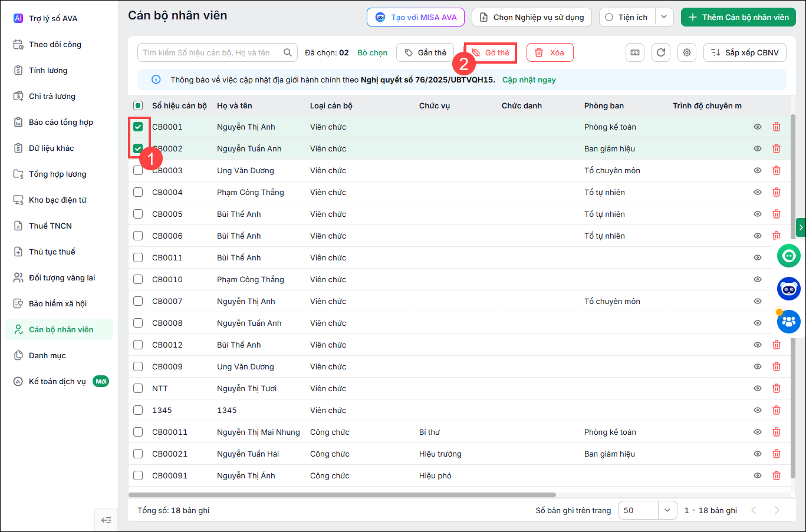Launch the AVA robot assistant floating icon
The width and height of the screenshot is (806, 532).
789,289
